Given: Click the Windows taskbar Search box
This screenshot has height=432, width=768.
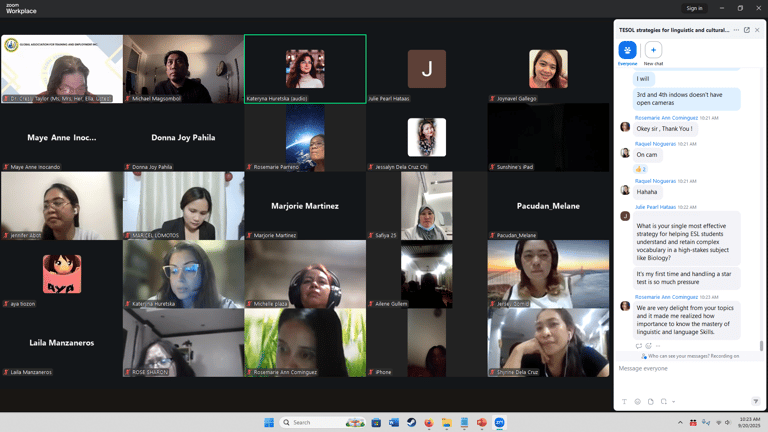Looking at the screenshot, I should [323, 422].
